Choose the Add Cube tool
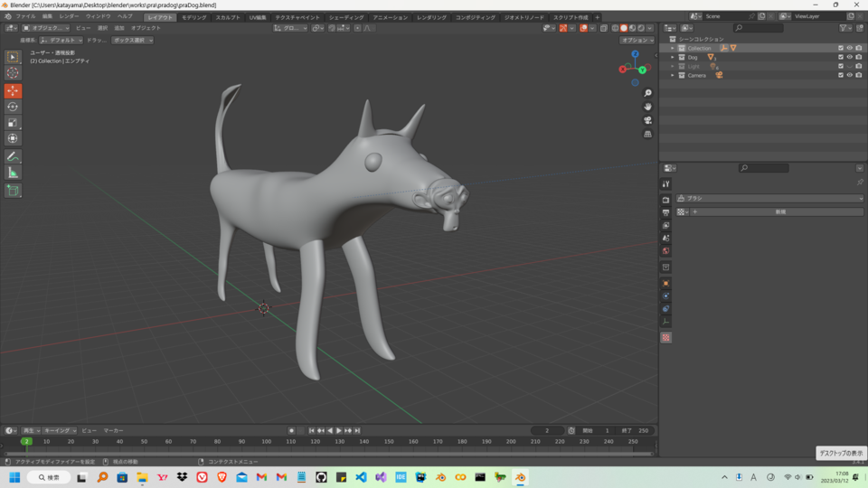The height and width of the screenshot is (488, 868). (13, 191)
